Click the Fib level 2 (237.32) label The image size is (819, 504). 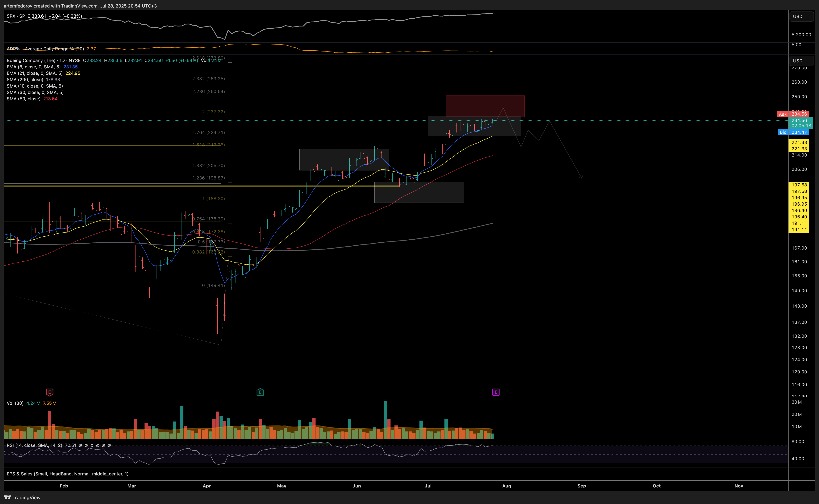[x=213, y=112]
